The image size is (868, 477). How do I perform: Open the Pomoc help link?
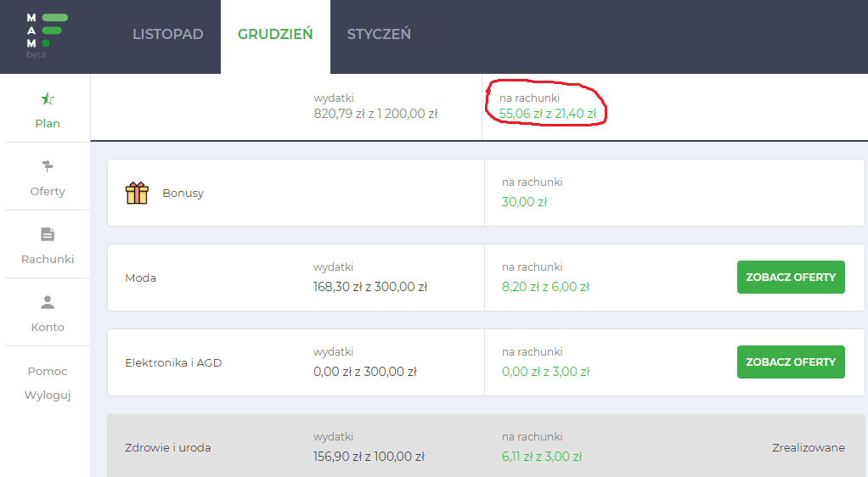pos(48,372)
